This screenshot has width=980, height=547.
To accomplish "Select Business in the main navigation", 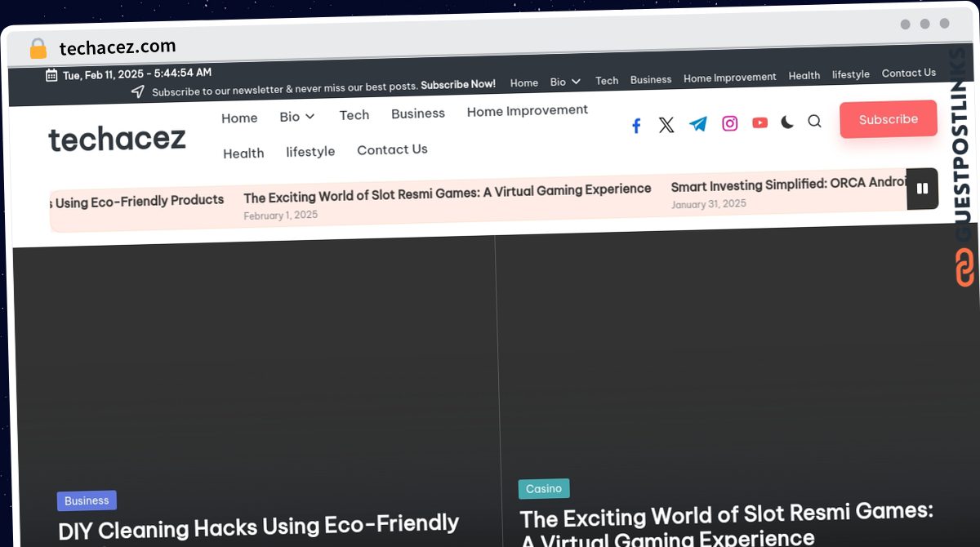I will (418, 113).
